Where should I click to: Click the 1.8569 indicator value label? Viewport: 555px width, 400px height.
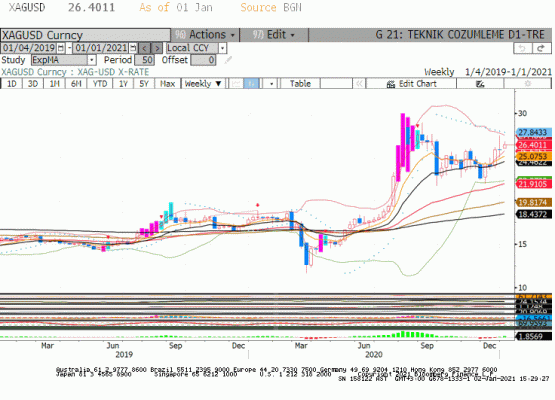click(534, 336)
